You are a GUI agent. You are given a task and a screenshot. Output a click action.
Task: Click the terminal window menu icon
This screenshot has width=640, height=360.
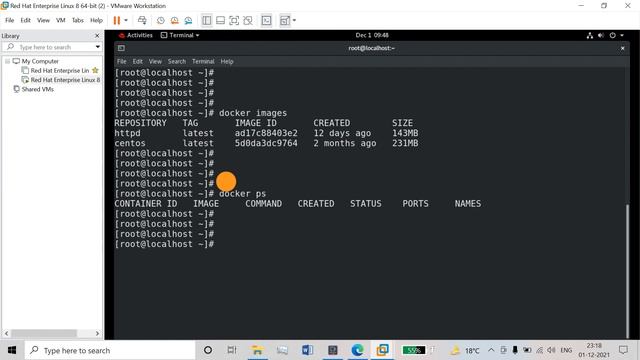121,48
